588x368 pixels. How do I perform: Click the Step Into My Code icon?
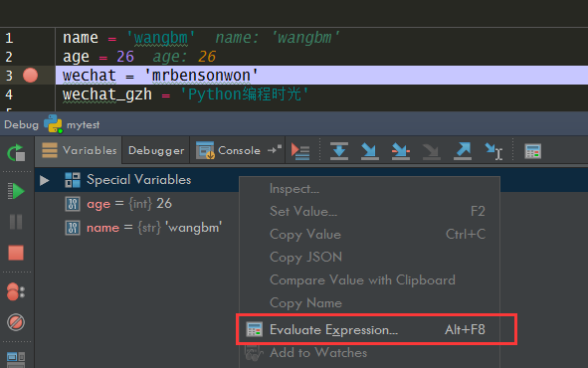pyautogui.click(x=401, y=151)
